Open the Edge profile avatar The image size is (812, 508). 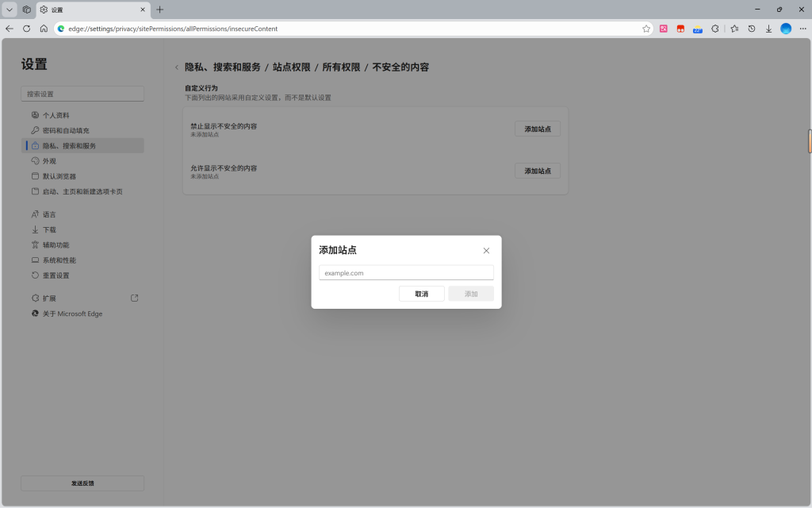click(x=786, y=29)
